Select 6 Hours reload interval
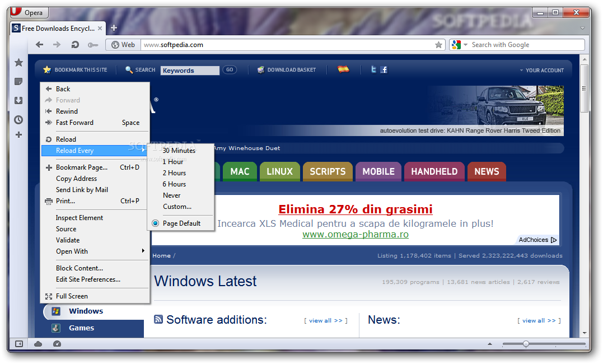Viewport: 603px width, 364px height. pos(181,184)
